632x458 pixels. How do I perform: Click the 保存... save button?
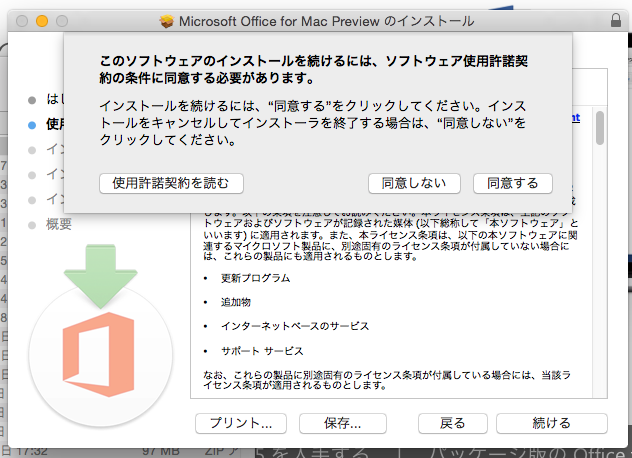pyautogui.click(x=343, y=423)
